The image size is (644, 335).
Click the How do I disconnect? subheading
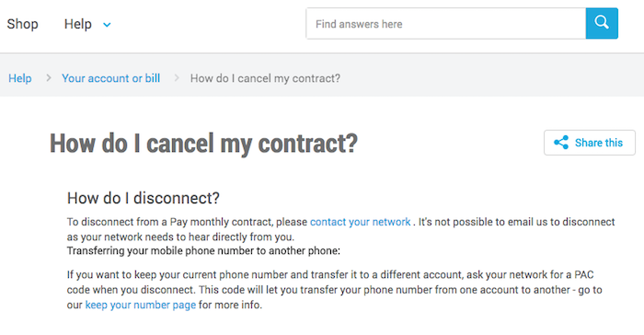tap(144, 198)
